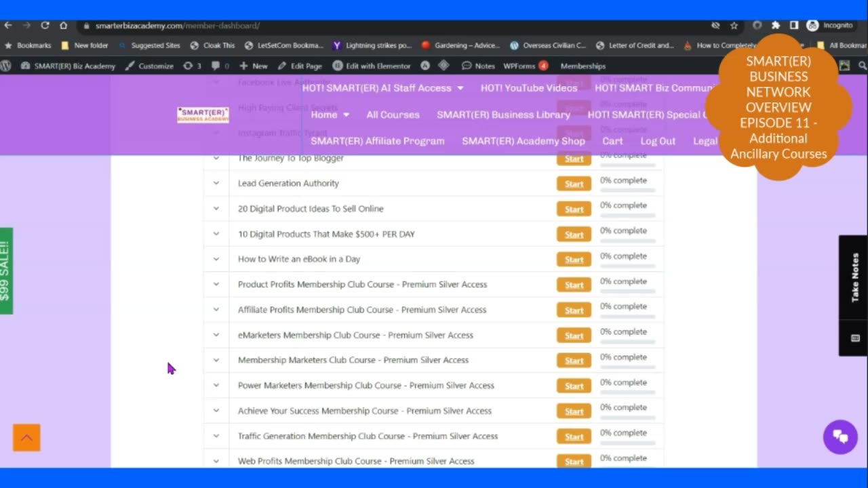
Task: Click the SMART(ER) Business Academy logo
Action: pyautogui.click(x=203, y=115)
